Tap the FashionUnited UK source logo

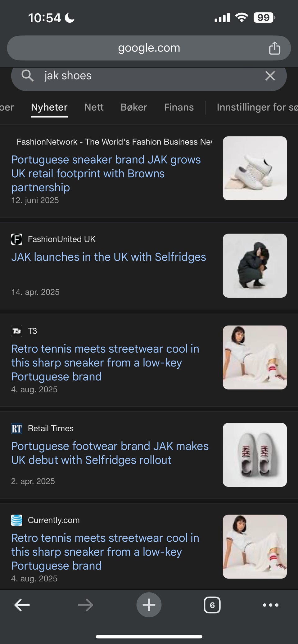[17, 239]
